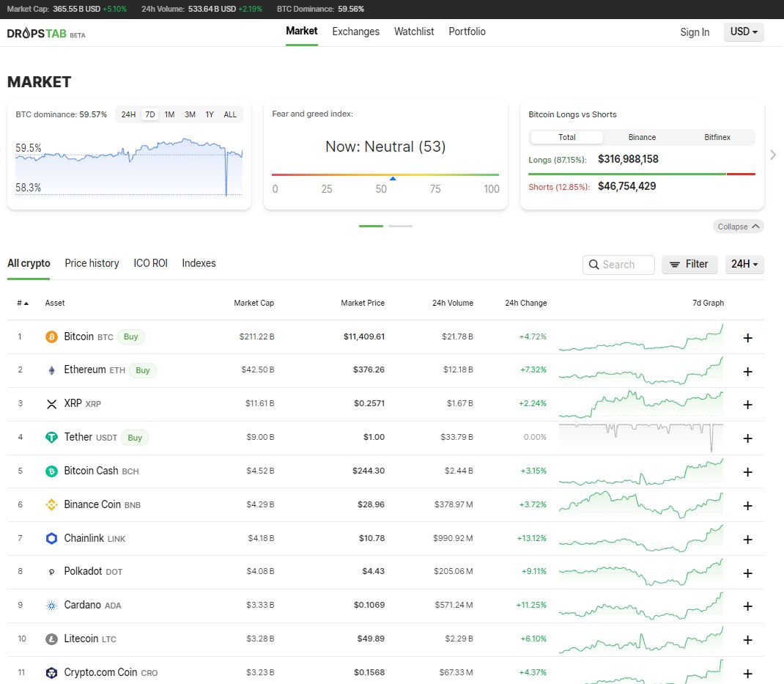Click the Tether logo icon
This screenshot has height=684, width=784.
(51, 438)
